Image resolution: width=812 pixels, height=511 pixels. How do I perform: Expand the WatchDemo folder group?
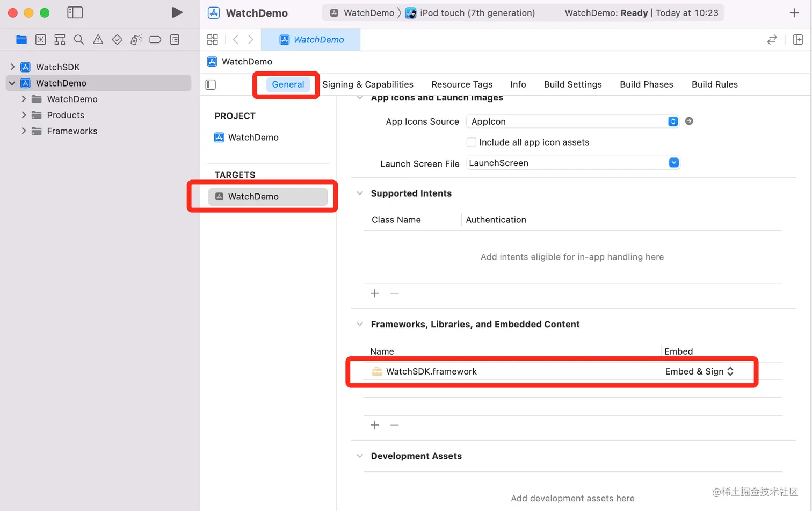[24, 99]
